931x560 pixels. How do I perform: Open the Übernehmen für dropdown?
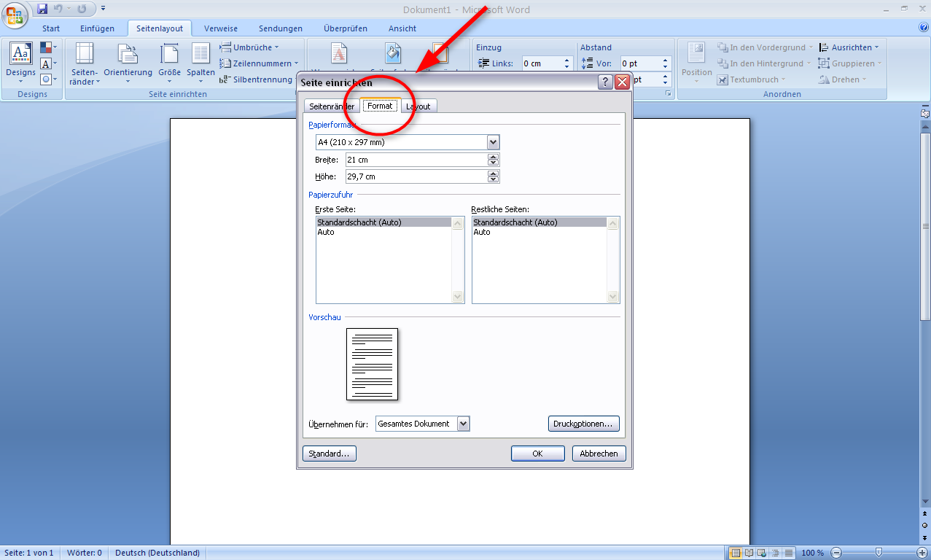tap(463, 424)
